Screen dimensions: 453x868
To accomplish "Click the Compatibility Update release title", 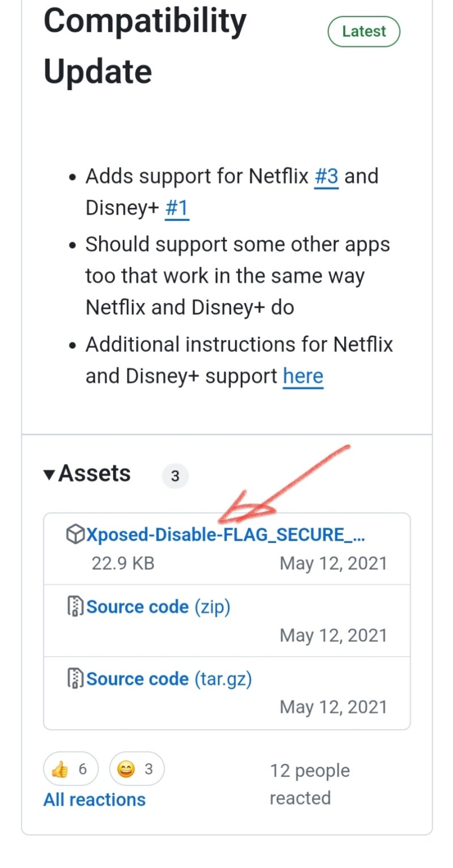I will coord(145,46).
